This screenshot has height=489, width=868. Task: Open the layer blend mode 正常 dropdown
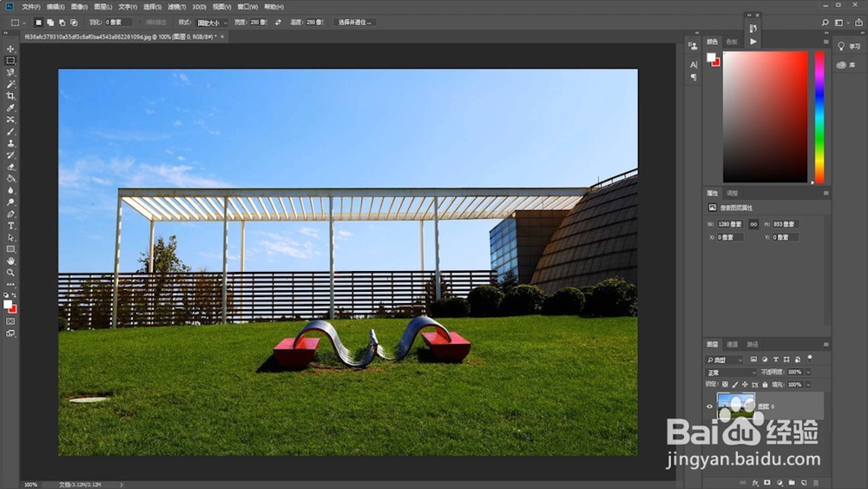pyautogui.click(x=731, y=372)
